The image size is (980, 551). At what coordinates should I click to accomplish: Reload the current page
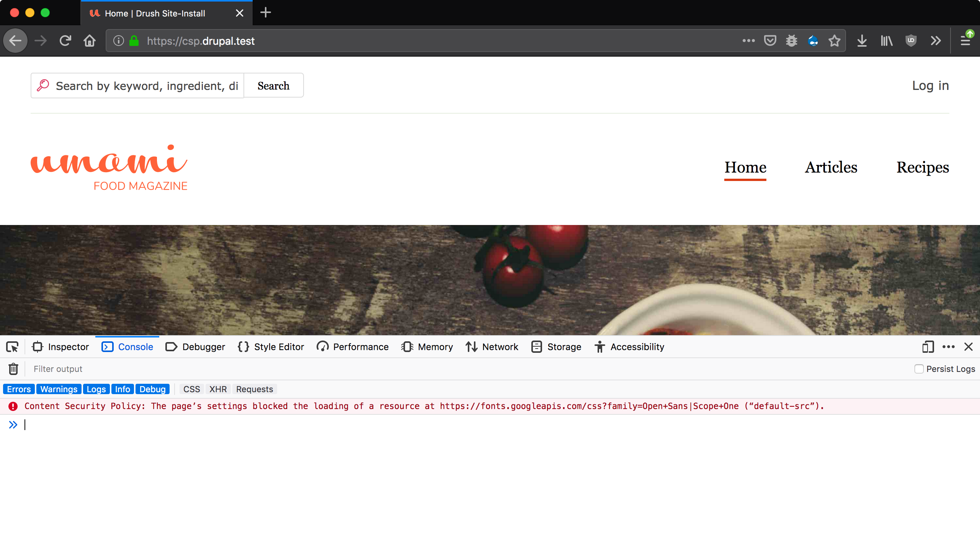pos(65,41)
